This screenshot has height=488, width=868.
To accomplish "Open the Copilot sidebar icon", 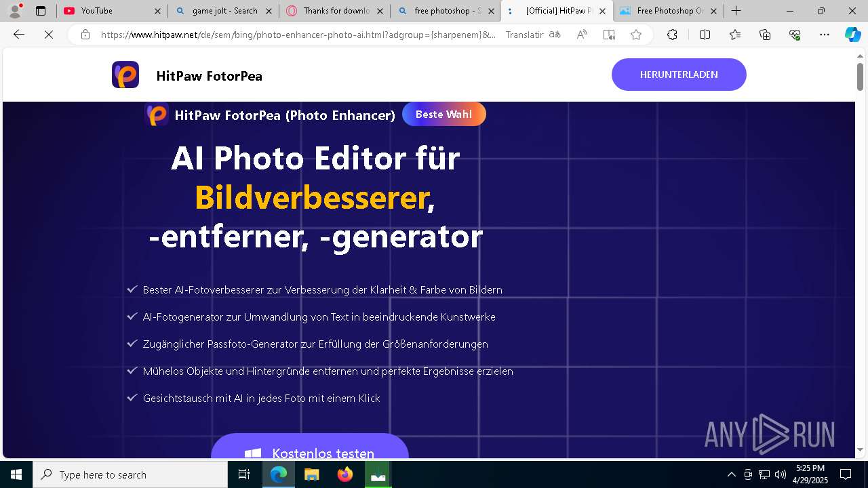I will click(852, 35).
